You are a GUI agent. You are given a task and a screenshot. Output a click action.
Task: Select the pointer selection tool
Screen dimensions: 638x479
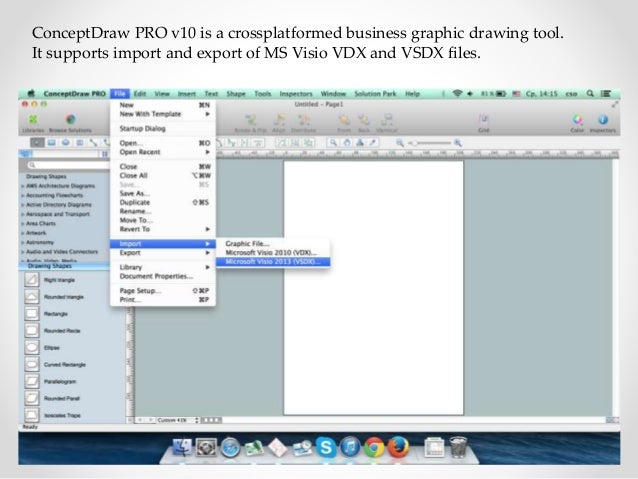pos(37,143)
